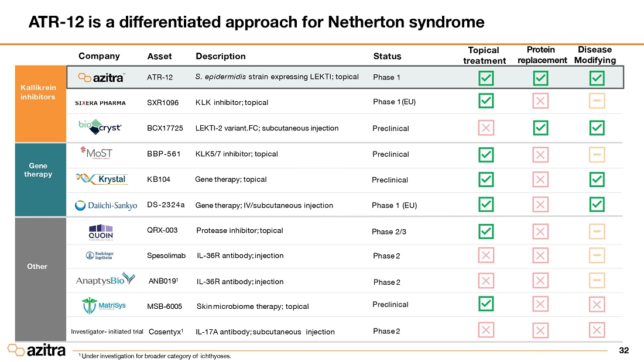Click KB104 Disease Modifying green checkmark

[596, 179]
